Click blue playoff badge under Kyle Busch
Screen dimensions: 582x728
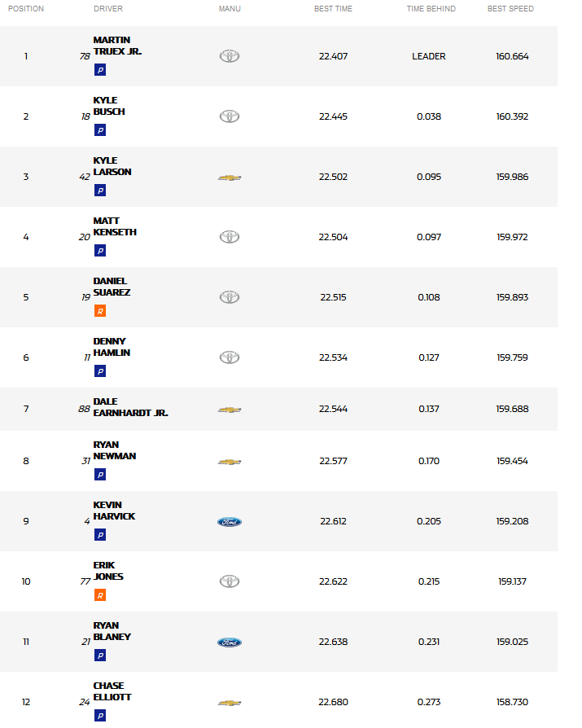pos(100,130)
